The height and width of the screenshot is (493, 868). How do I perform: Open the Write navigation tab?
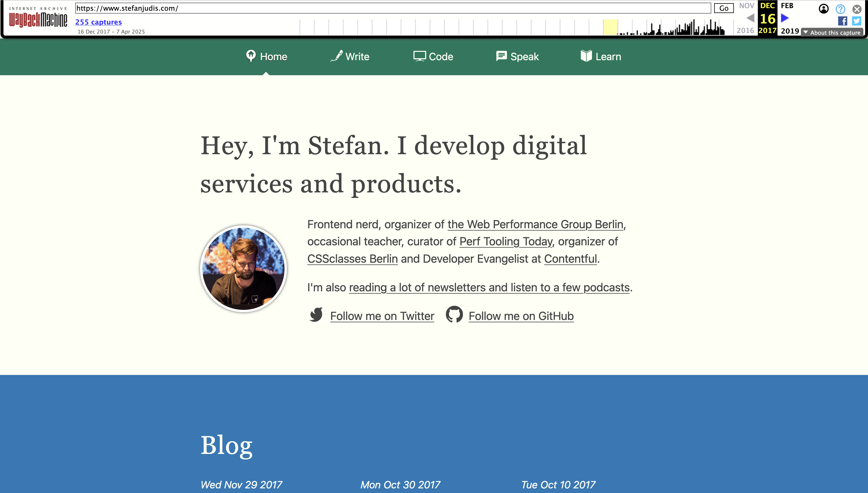[x=350, y=56]
